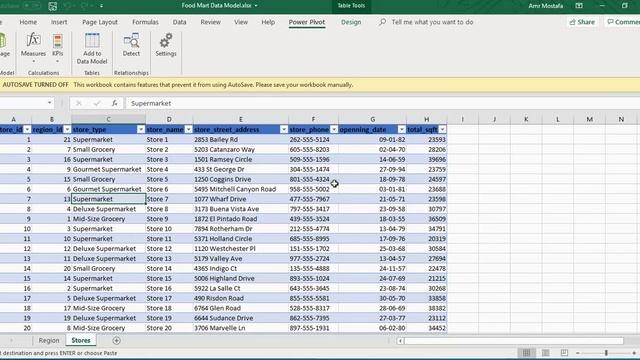Click user name Amr Mostafa
Image resolution: width=640 pixels, height=360 pixels.
point(545,6)
